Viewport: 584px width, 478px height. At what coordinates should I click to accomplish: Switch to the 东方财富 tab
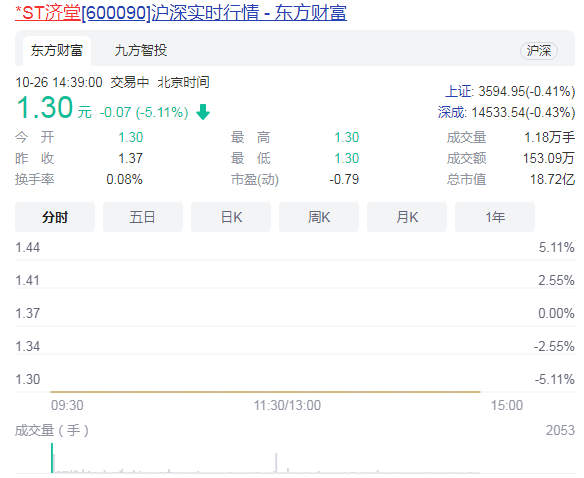point(57,51)
